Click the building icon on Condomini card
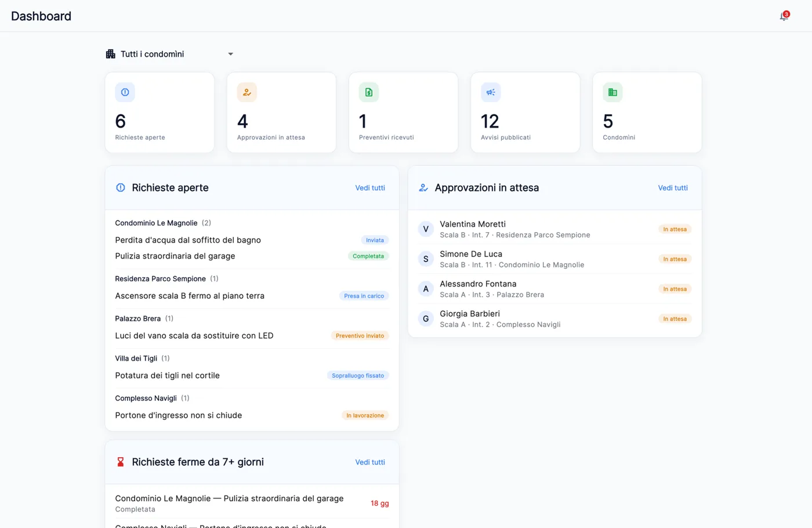The image size is (812, 528). click(x=612, y=92)
